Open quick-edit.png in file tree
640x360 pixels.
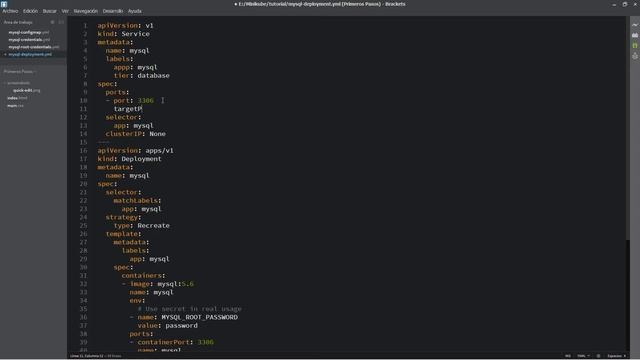[27, 90]
